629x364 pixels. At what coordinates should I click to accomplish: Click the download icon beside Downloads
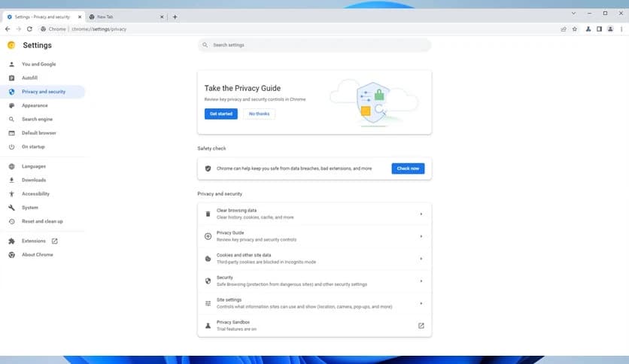[11, 180]
